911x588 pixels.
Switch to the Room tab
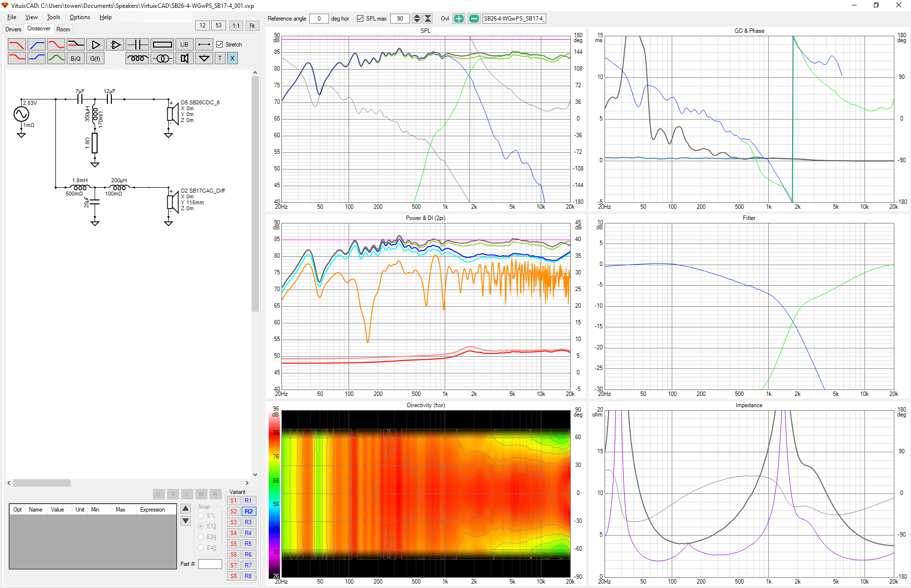(63, 29)
